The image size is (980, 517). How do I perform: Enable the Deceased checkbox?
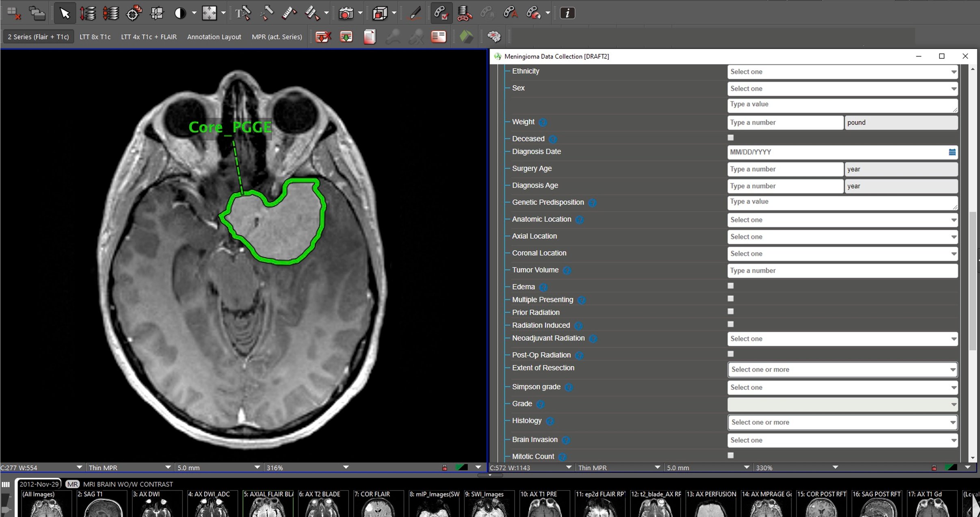[730, 137]
